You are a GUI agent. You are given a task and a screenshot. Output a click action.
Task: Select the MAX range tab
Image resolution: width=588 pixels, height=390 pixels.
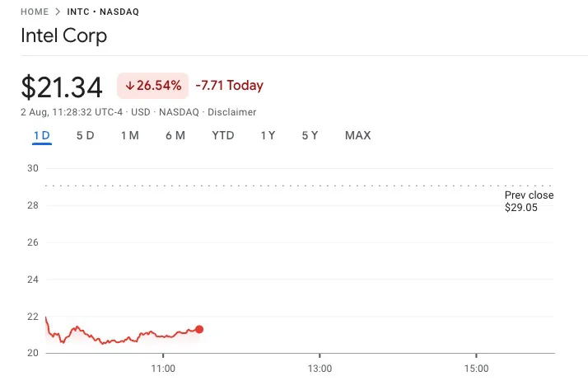coord(357,135)
